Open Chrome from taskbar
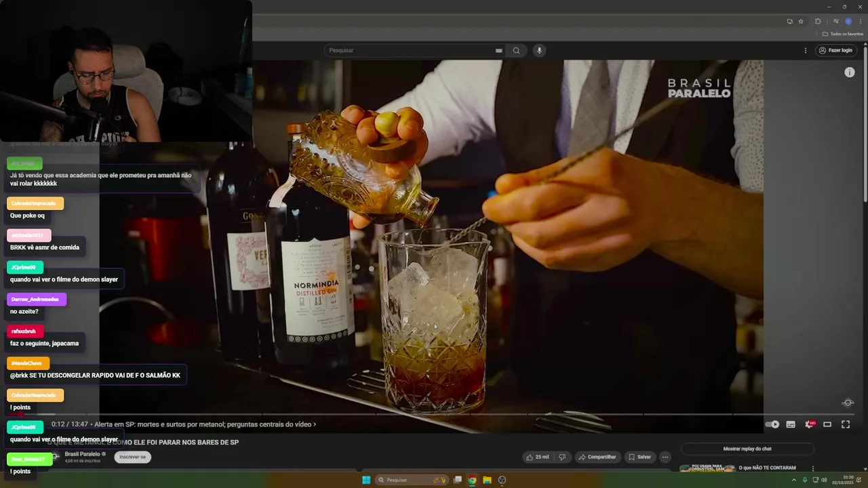868x488 pixels. 472,480
